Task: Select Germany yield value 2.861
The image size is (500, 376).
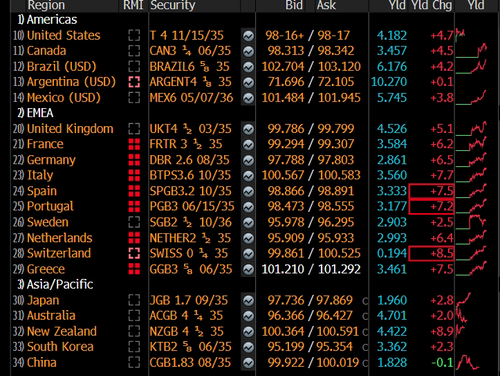Action: [x=392, y=160]
